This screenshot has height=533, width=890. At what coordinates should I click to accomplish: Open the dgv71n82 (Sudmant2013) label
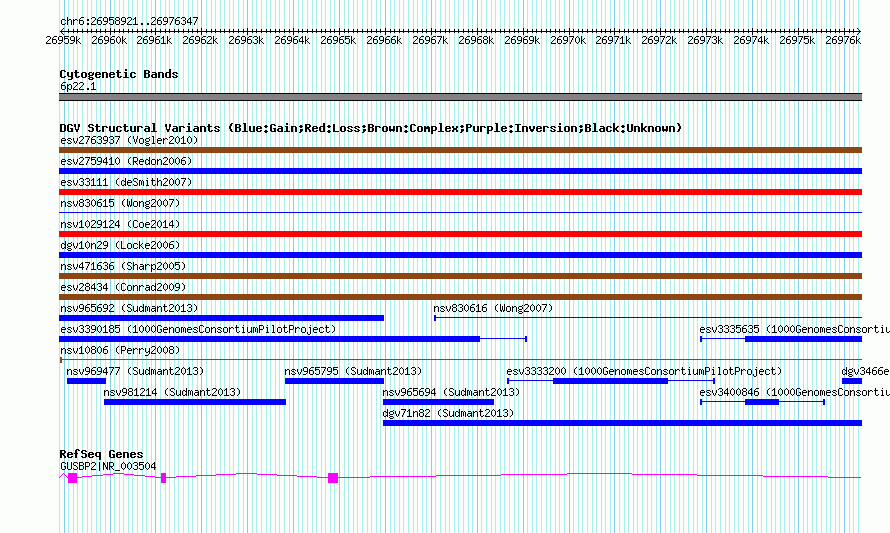(448, 413)
